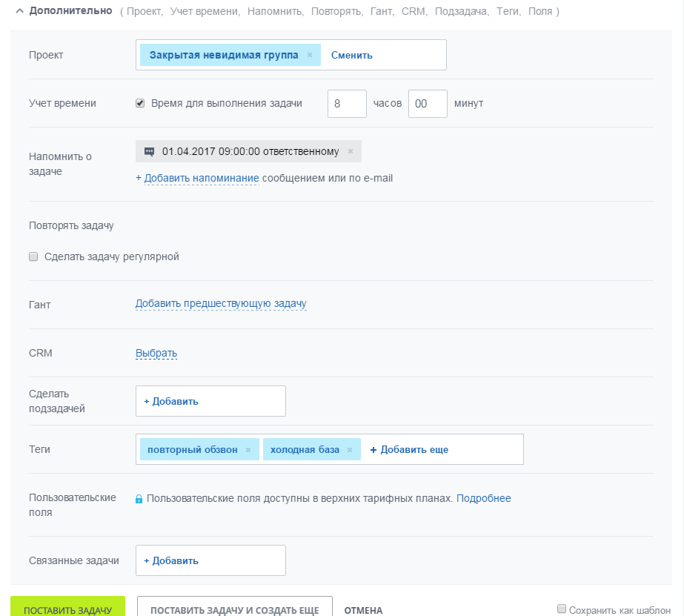Click the lock icon near custom fields
Viewport: 684px width, 616px height.
tap(139, 499)
